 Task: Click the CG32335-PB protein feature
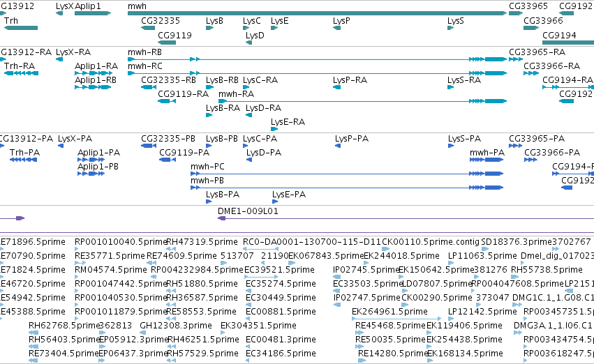coord(149,146)
